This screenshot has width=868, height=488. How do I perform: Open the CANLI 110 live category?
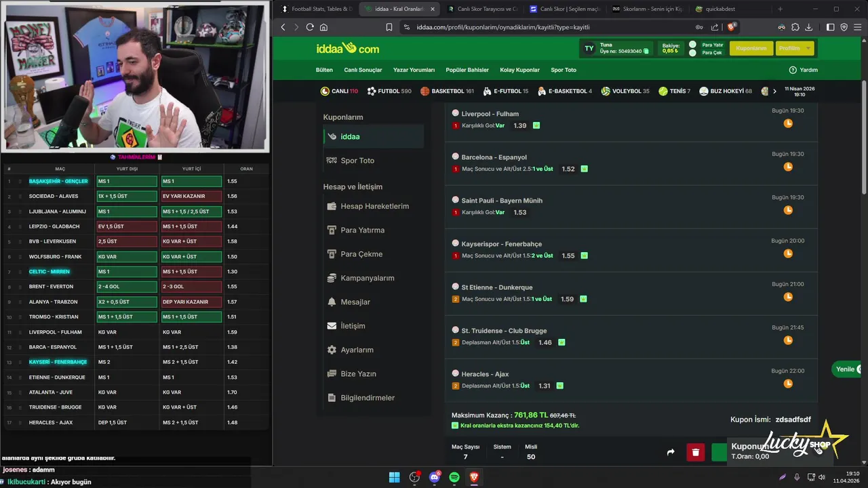point(339,91)
